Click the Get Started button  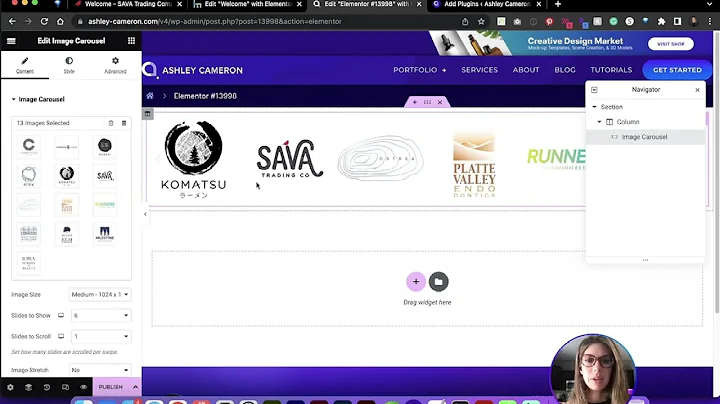677,70
